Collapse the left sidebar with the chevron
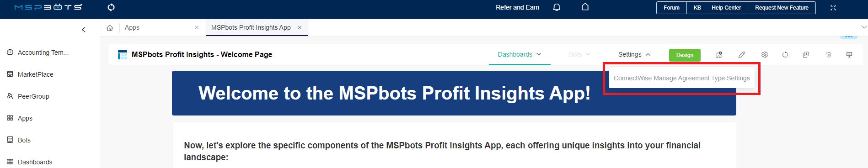868x168 pixels. click(84, 30)
